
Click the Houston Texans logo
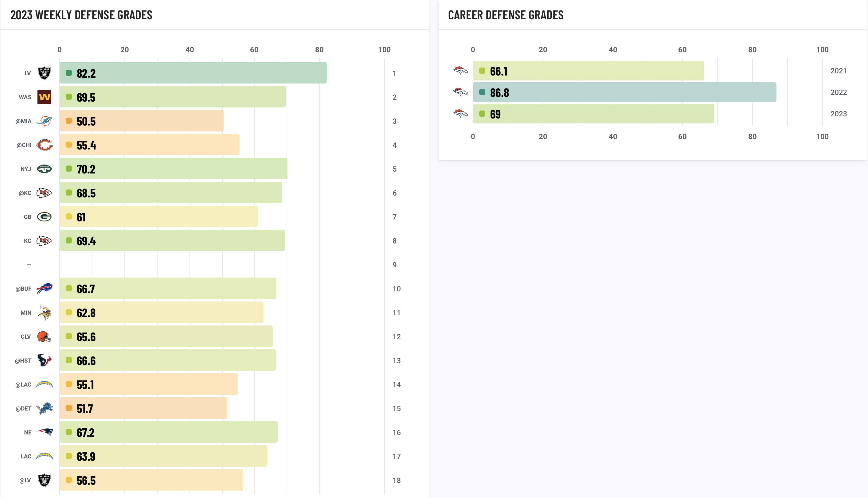44,360
